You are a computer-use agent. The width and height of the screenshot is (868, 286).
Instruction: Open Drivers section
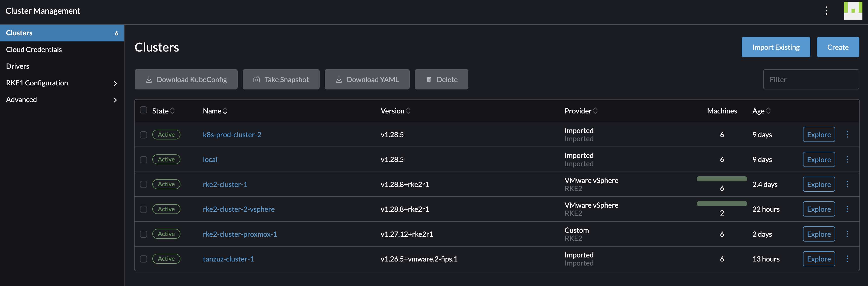17,65
